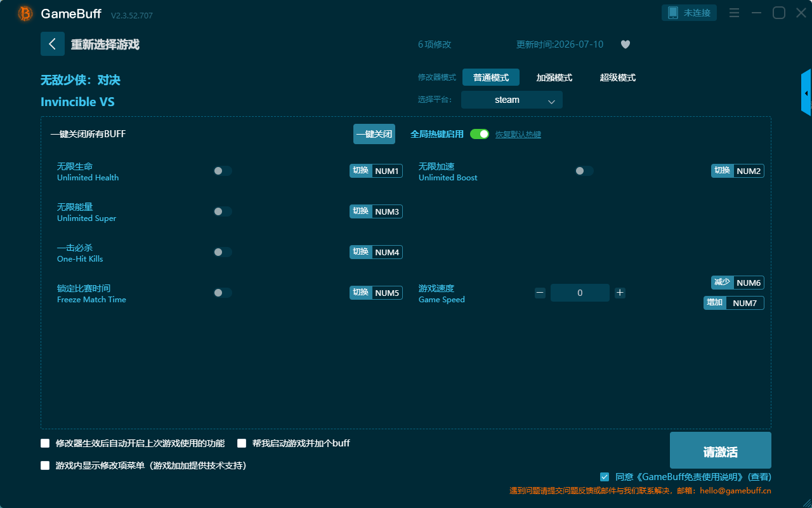
Task: Click the phone connection status icon
Action: click(673, 13)
